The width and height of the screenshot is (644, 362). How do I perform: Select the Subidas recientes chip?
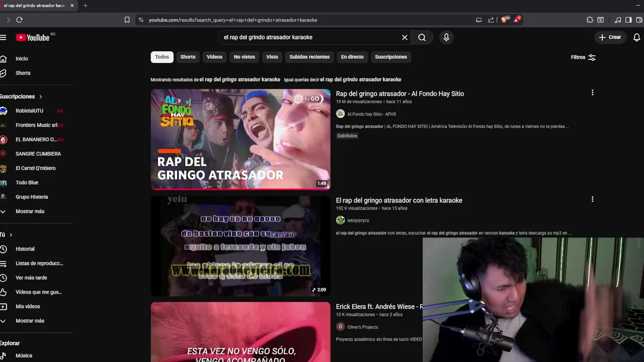(x=309, y=57)
